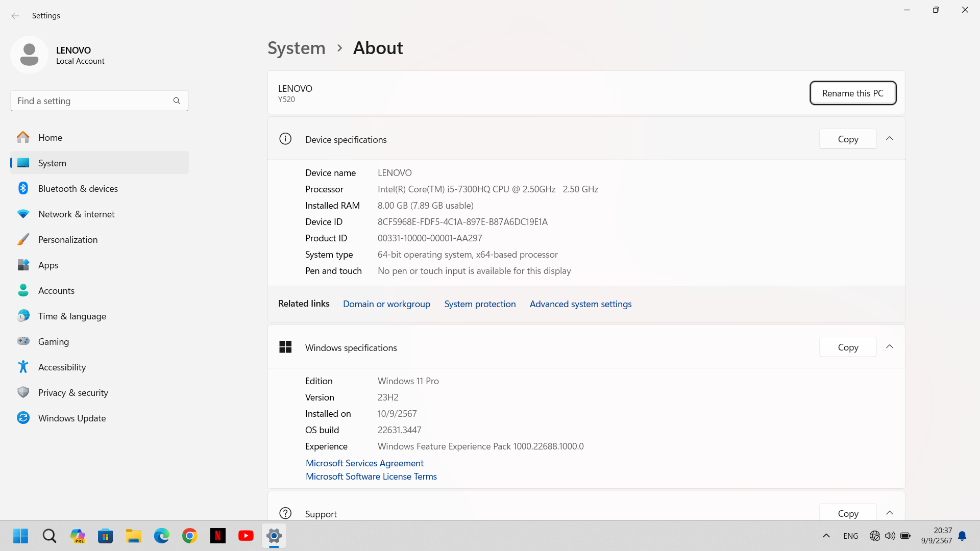Open Network & internet settings
980x551 pixels.
100,214
